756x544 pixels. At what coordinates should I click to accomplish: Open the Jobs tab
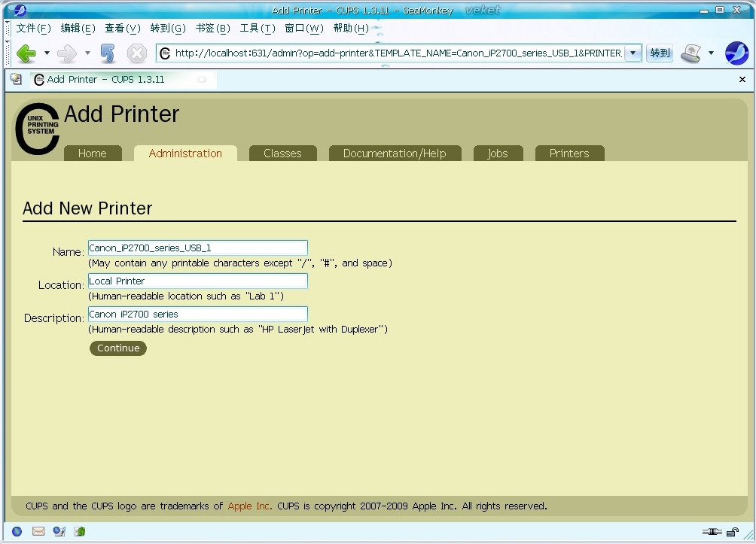click(498, 153)
